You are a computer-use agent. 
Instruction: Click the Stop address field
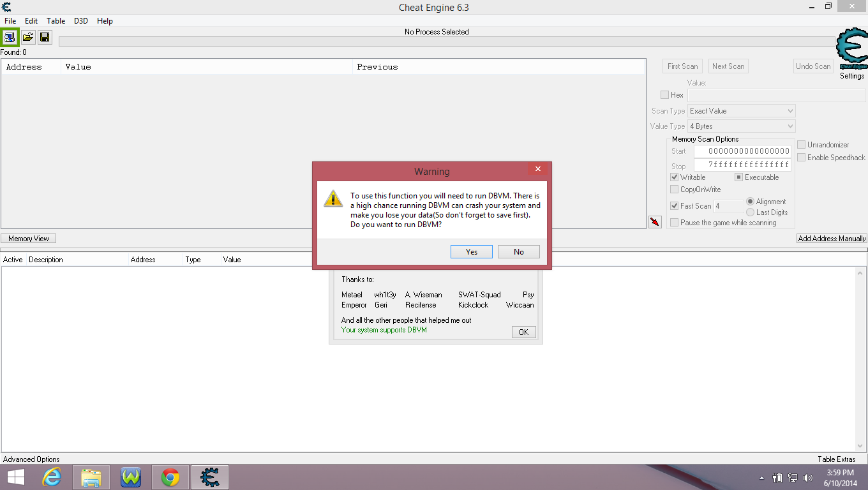click(742, 165)
